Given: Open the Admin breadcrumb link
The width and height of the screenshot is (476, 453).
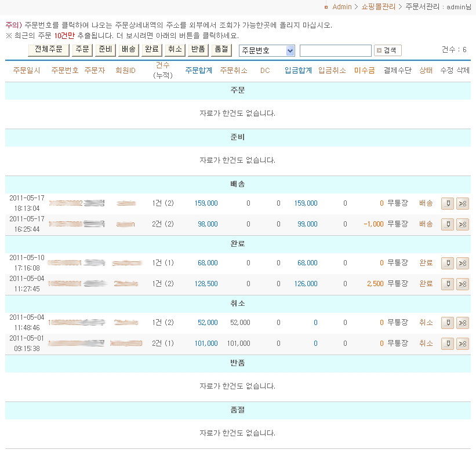Looking at the screenshot, I should (x=341, y=7).
